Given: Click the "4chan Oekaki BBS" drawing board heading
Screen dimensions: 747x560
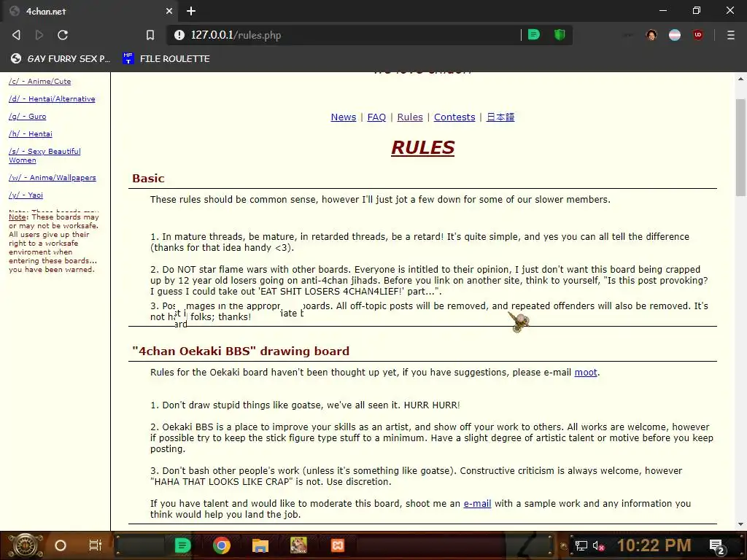Looking at the screenshot, I should click(241, 351).
